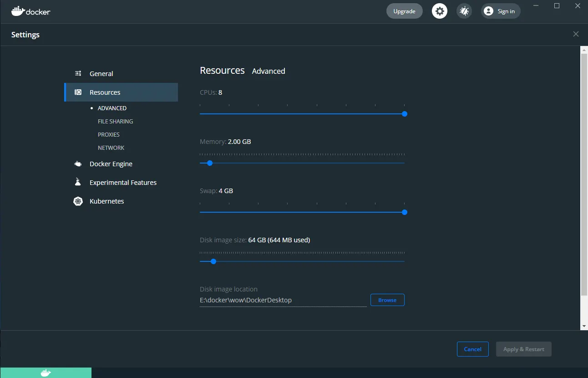Click Apply & Restart button
The width and height of the screenshot is (588, 378).
pos(524,349)
